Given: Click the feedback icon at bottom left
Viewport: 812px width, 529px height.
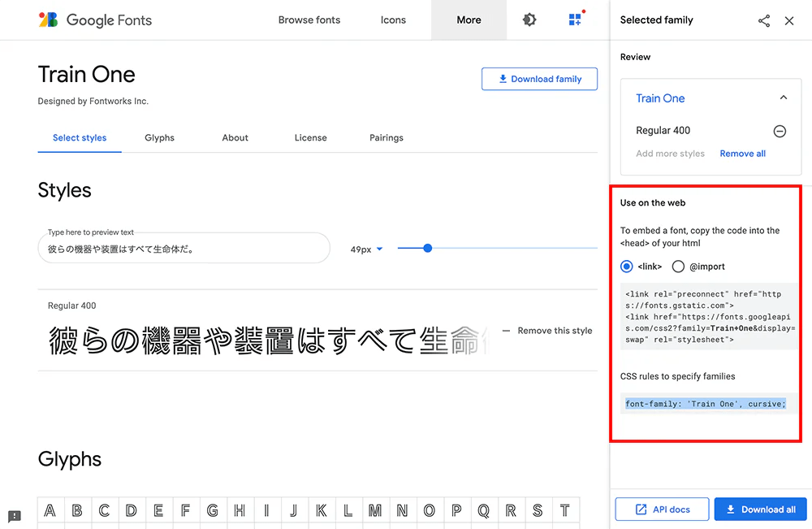Looking at the screenshot, I should click(15, 516).
